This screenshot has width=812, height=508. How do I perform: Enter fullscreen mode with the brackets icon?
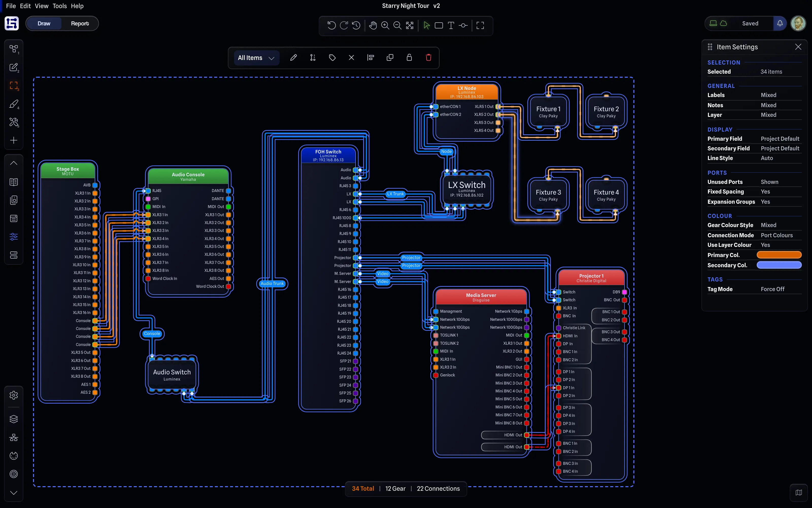click(480, 25)
